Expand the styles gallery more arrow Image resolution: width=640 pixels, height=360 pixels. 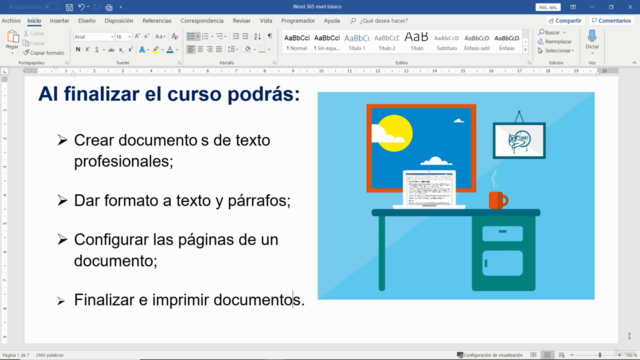[525, 50]
